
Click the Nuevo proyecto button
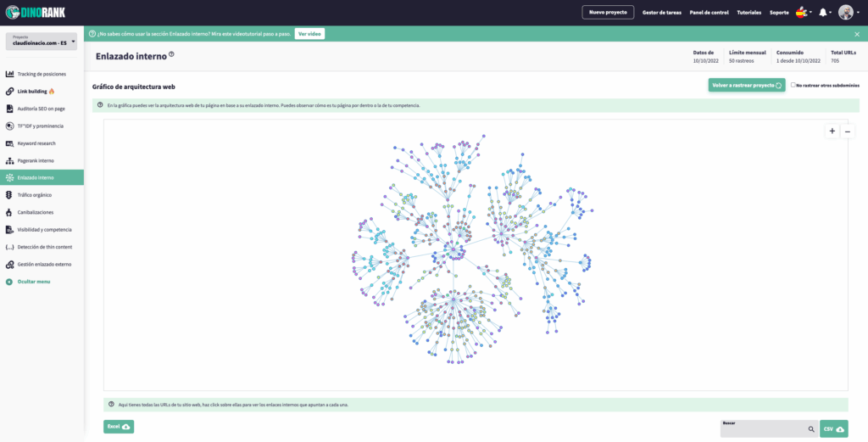pos(608,12)
